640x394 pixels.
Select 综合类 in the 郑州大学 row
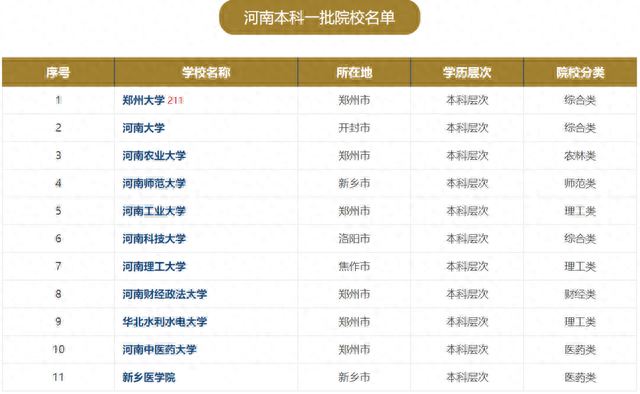tap(580, 100)
